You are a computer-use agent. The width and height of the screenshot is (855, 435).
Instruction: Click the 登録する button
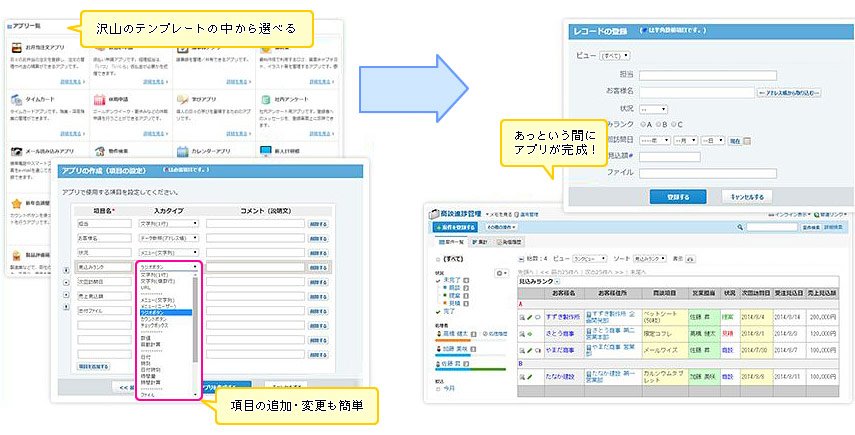[678, 197]
